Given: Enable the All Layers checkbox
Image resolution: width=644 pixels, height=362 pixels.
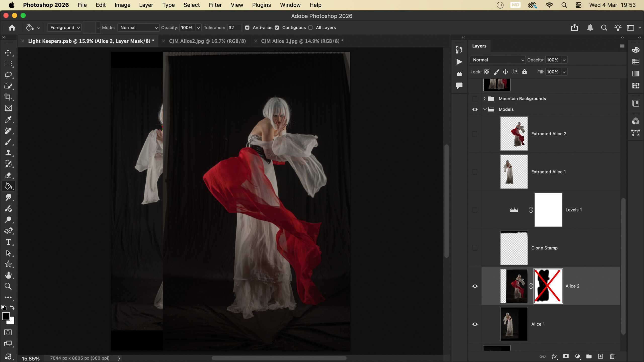Looking at the screenshot, I should point(310,28).
